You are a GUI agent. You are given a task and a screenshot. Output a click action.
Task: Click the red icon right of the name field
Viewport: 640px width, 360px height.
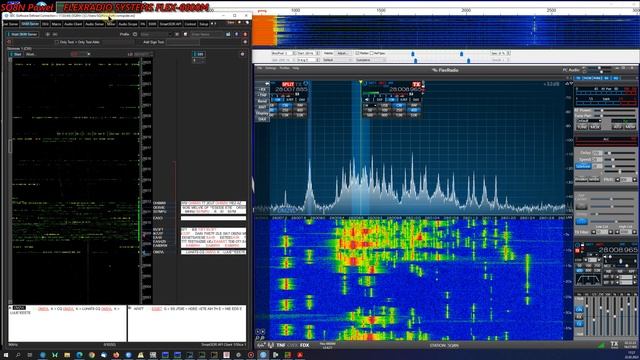pyautogui.click(x=245, y=34)
